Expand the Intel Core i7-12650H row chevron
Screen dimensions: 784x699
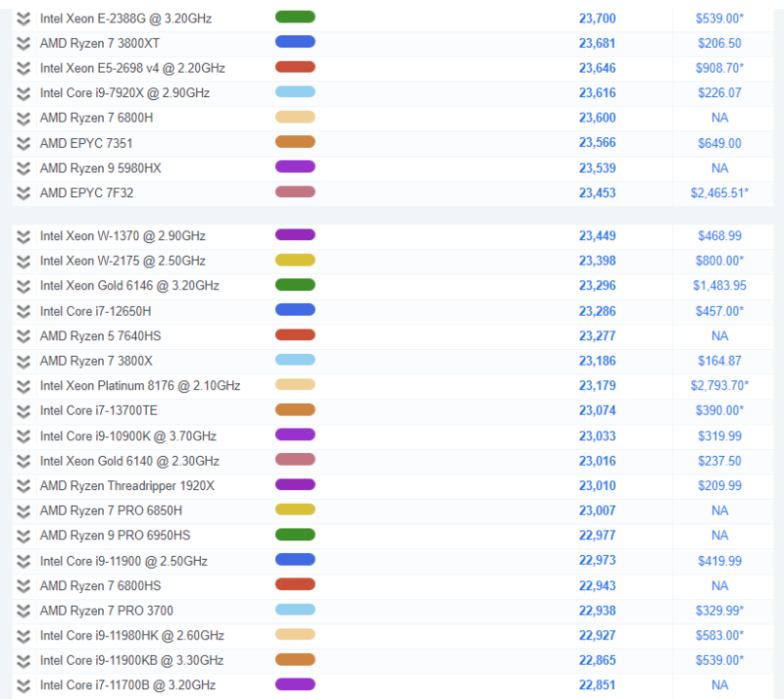pyautogui.click(x=23, y=311)
